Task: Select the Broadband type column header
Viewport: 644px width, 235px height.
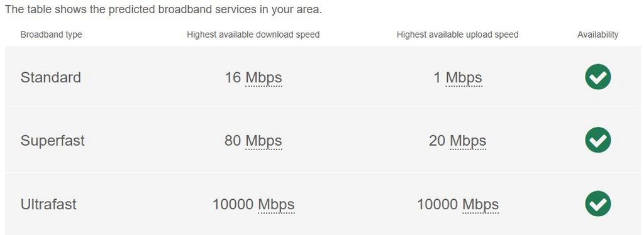Action: pyautogui.click(x=51, y=35)
